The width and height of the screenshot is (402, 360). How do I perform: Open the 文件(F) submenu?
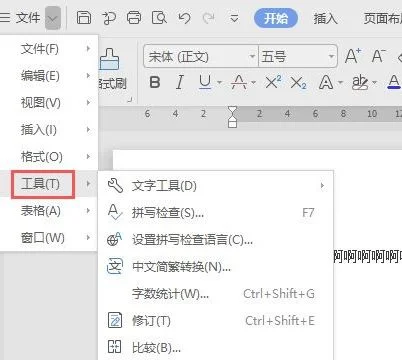[49, 49]
